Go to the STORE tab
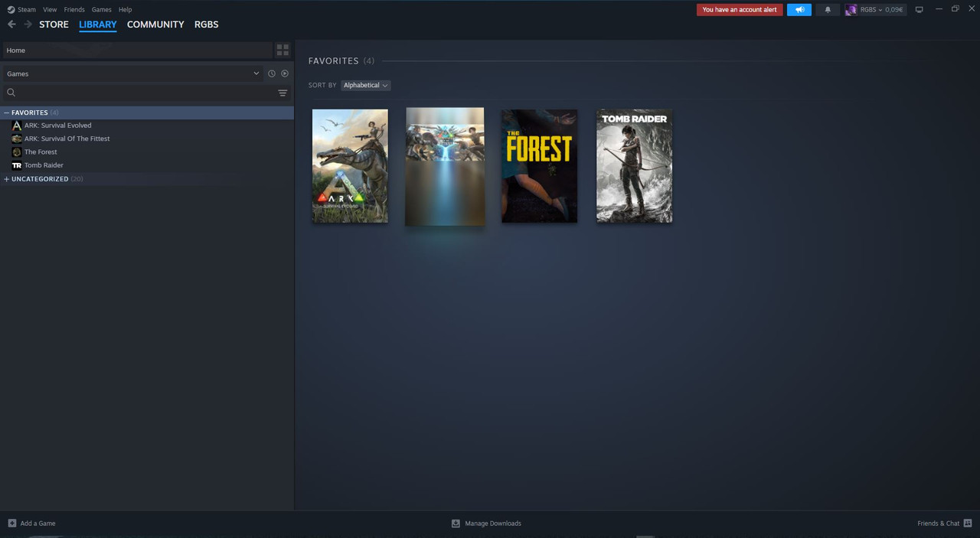 click(54, 24)
